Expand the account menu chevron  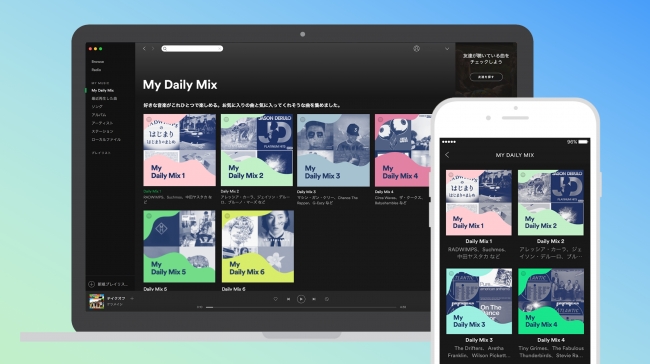coord(447,49)
